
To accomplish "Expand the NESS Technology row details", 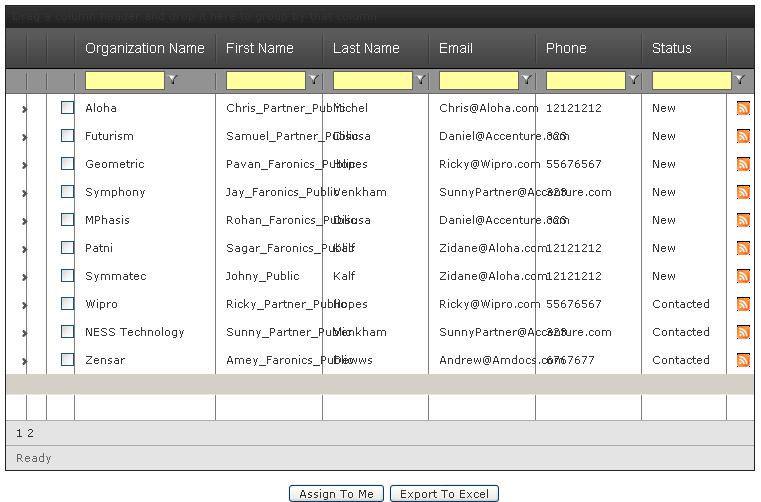I will click(x=25, y=334).
